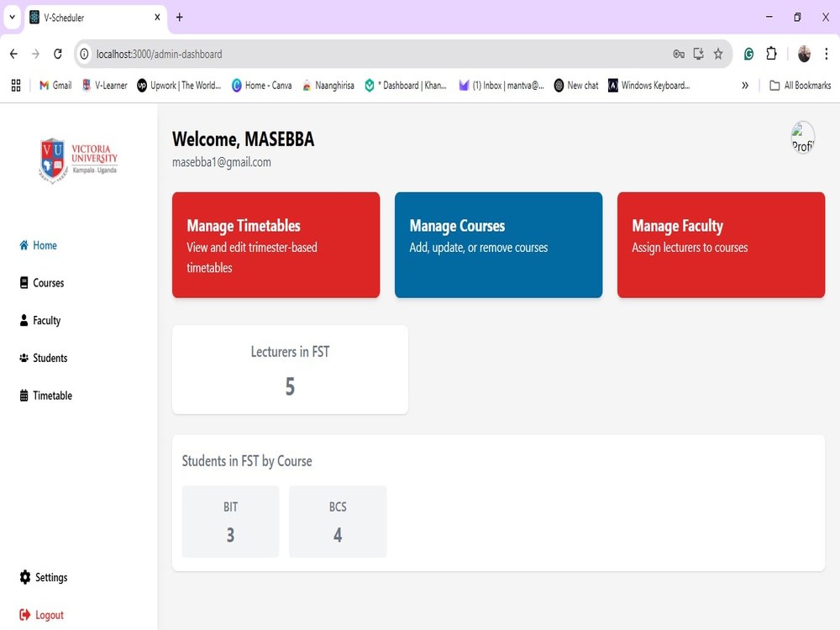Screen dimensions: 840x630
Task: Open the Windows Keyboard bookmark
Action: point(649,85)
